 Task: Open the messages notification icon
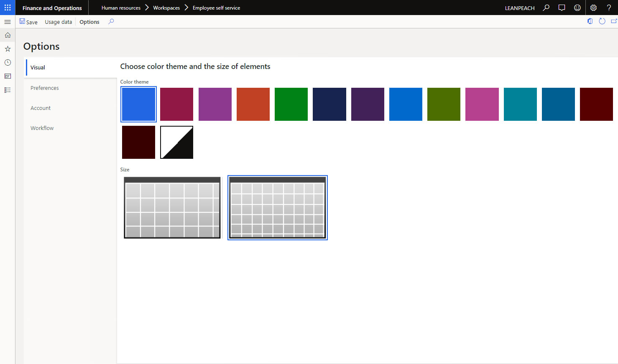click(562, 8)
